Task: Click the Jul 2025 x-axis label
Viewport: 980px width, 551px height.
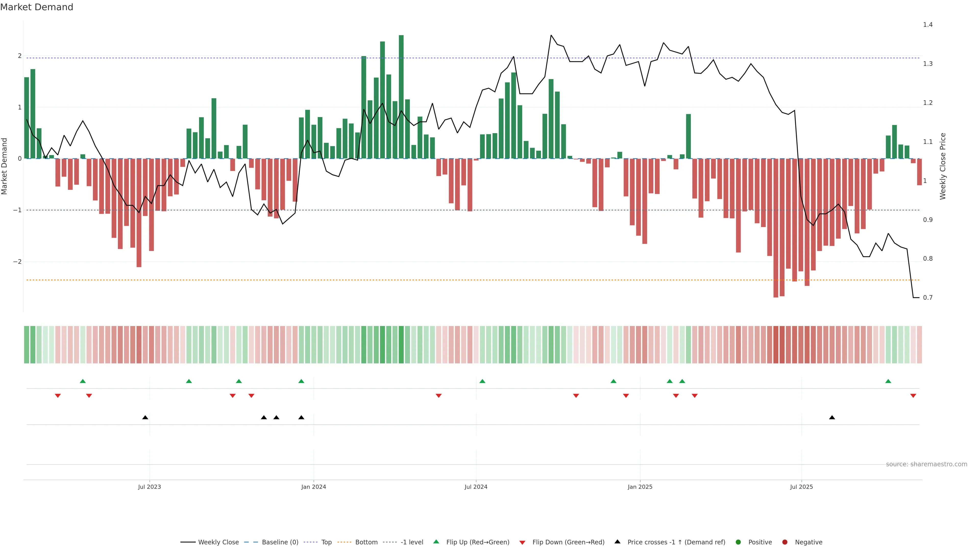Action: coord(801,487)
